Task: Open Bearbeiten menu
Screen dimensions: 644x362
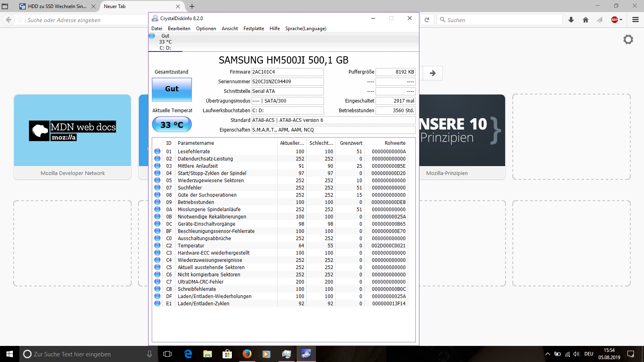Action: pyautogui.click(x=179, y=29)
